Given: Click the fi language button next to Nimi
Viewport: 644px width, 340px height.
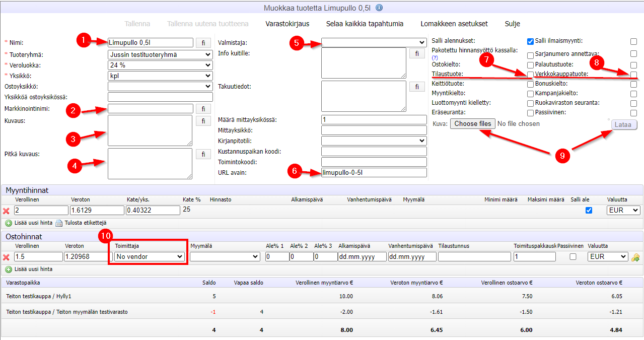Looking at the screenshot, I should (x=203, y=43).
